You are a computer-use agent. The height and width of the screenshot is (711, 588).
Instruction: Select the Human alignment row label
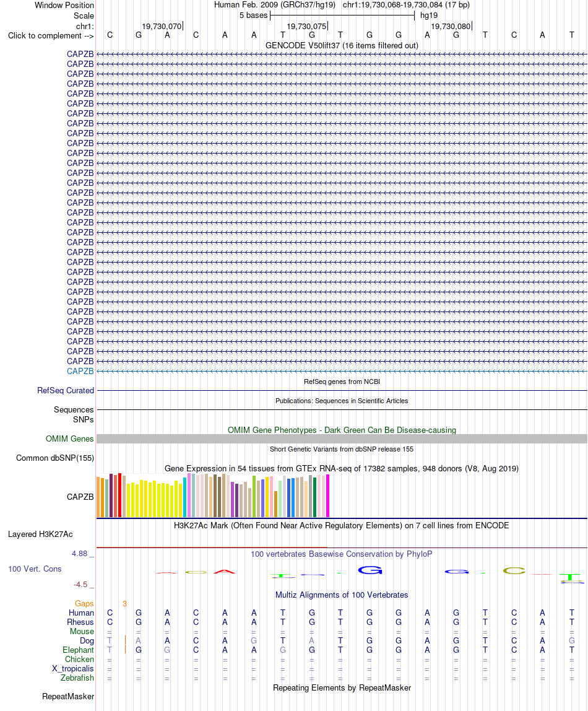(82, 613)
